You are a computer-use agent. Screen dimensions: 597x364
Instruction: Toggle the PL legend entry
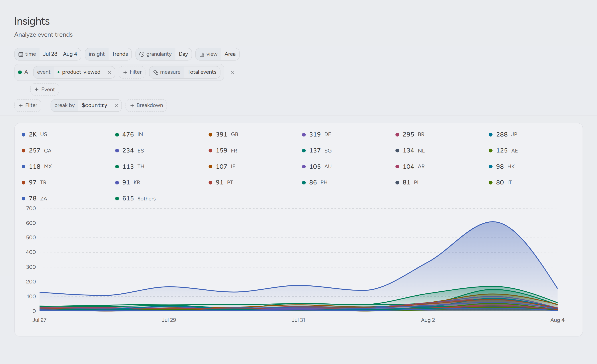click(x=408, y=183)
